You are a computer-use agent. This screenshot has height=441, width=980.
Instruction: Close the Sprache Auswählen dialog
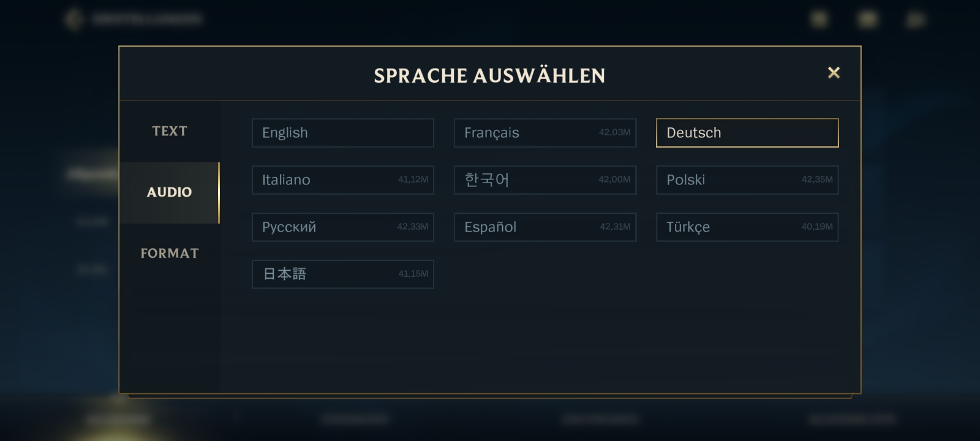834,73
